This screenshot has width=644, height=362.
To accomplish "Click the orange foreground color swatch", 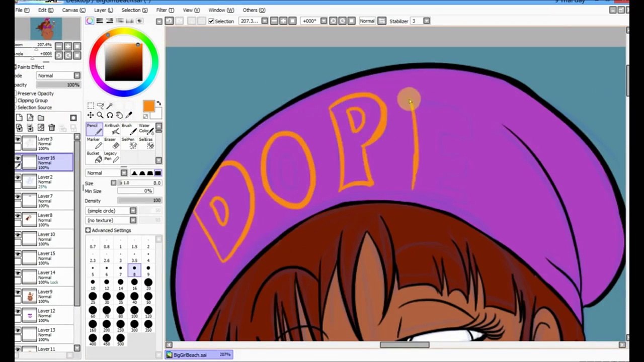I will pos(148,106).
